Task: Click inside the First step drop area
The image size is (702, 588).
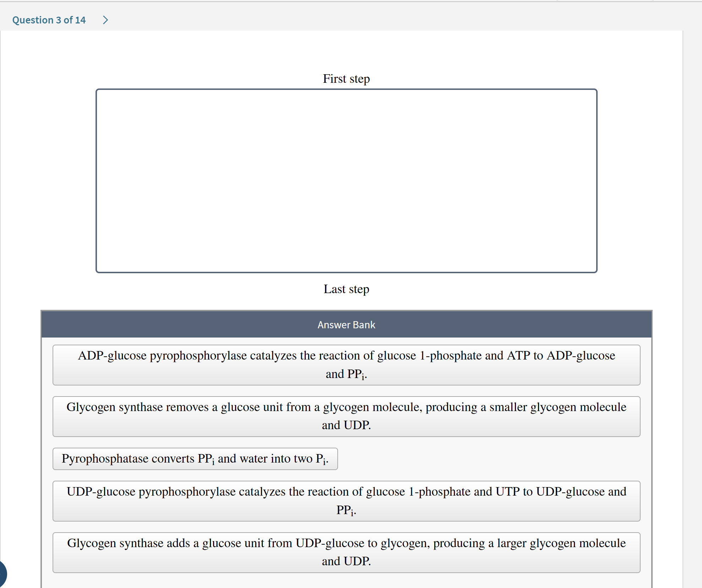Action: click(346, 180)
